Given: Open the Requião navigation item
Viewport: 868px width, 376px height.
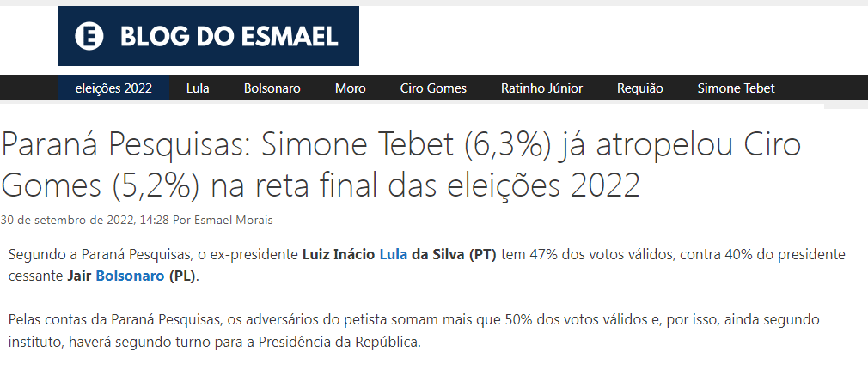Looking at the screenshot, I should [640, 88].
